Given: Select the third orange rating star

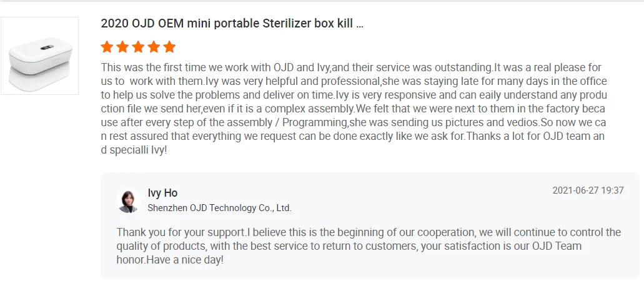Looking at the screenshot, I should click(x=138, y=47).
